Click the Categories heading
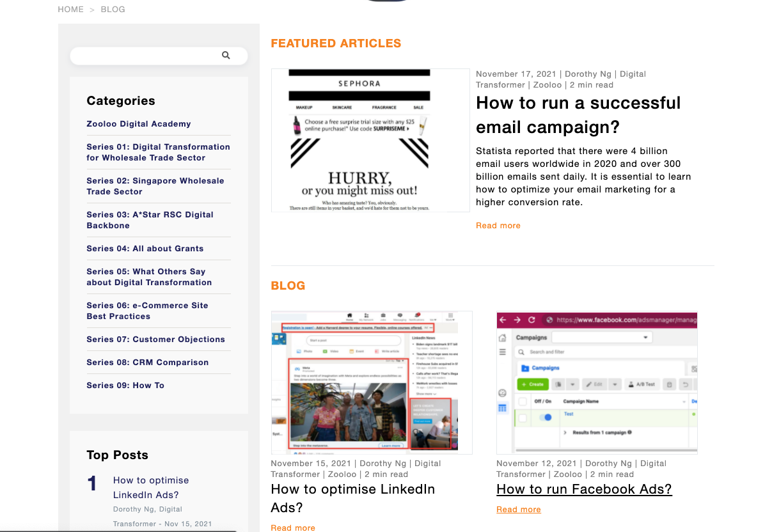 click(x=121, y=101)
